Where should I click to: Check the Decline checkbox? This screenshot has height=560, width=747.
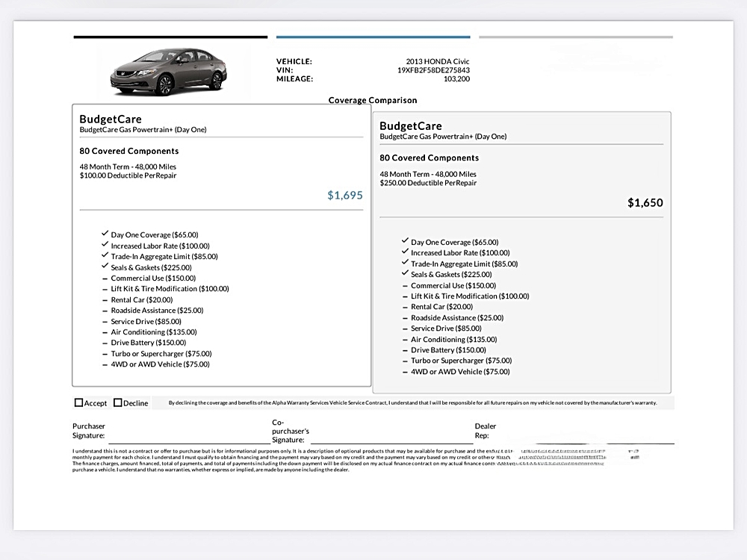(x=118, y=403)
